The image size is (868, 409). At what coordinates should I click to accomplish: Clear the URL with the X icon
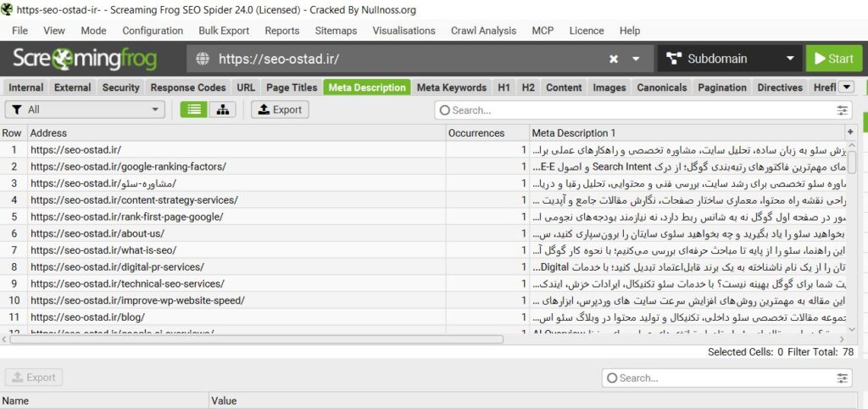[614, 59]
